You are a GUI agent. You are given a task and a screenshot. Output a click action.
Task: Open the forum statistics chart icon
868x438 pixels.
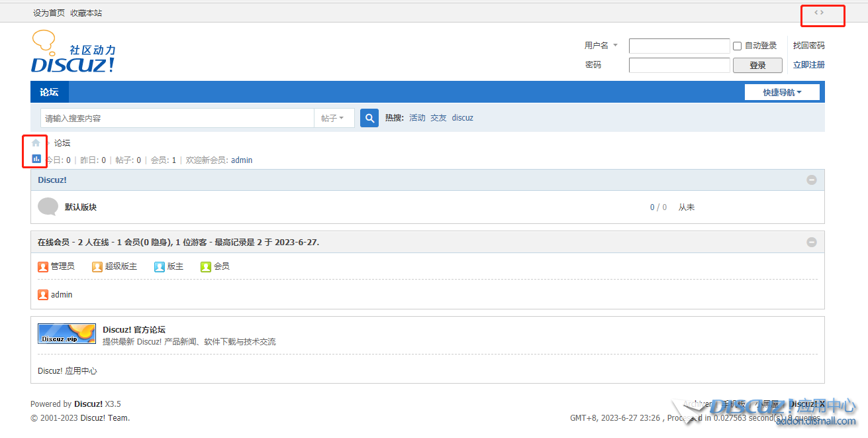36,159
